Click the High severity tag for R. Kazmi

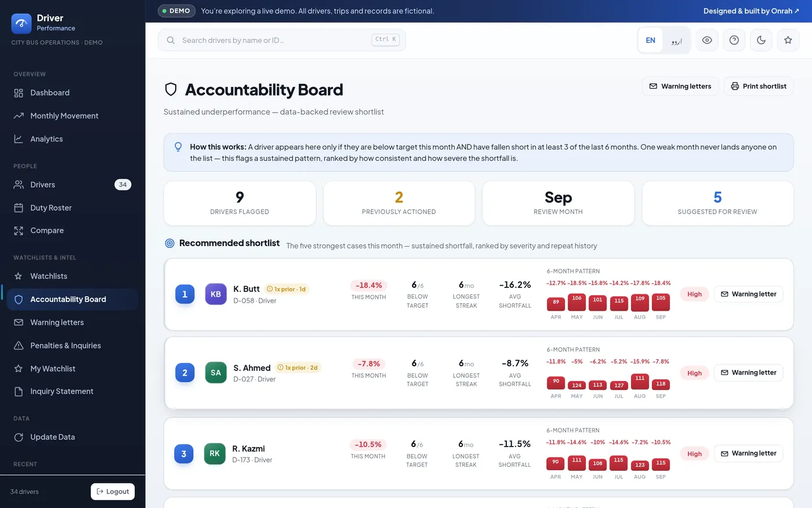(x=694, y=453)
